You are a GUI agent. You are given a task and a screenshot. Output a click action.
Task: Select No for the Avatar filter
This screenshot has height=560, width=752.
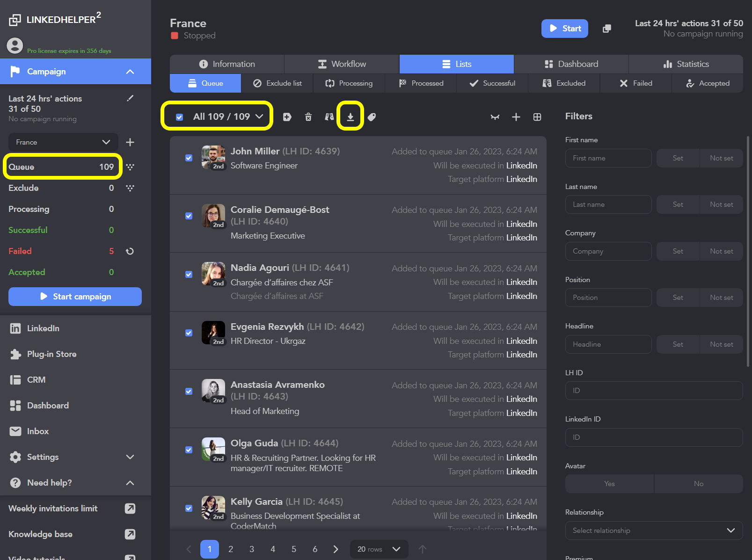click(699, 484)
